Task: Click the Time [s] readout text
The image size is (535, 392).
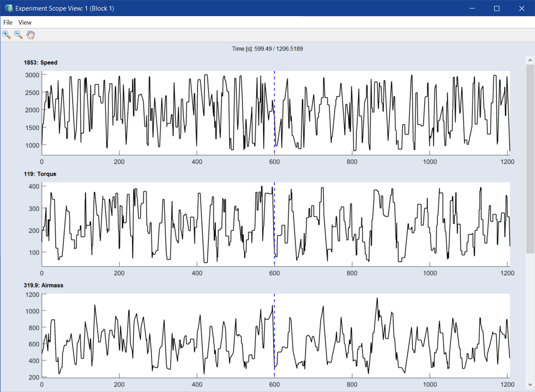Action: pyautogui.click(x=267, y=49)
